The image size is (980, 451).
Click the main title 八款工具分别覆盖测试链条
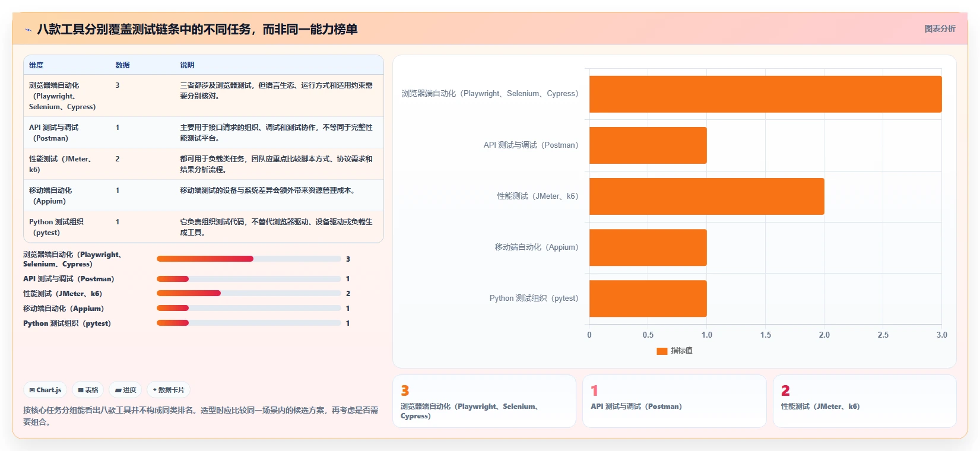click(x=197, y=29)
